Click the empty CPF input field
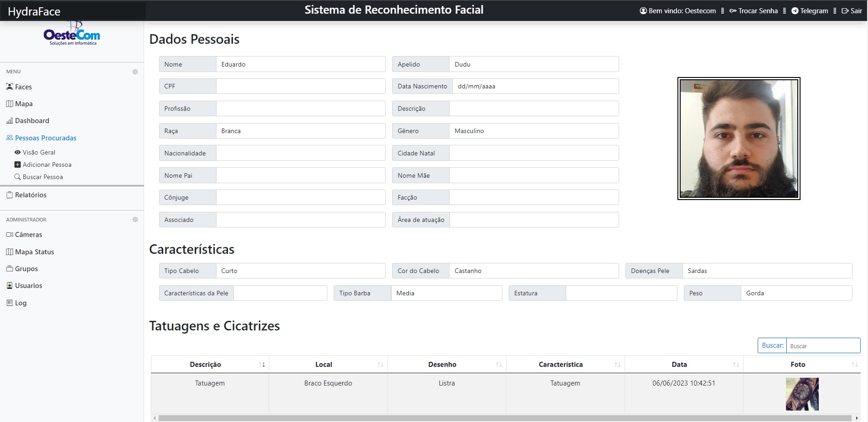Image resolution: width=868 pixels, height=422 pixels. pos(300,86)
